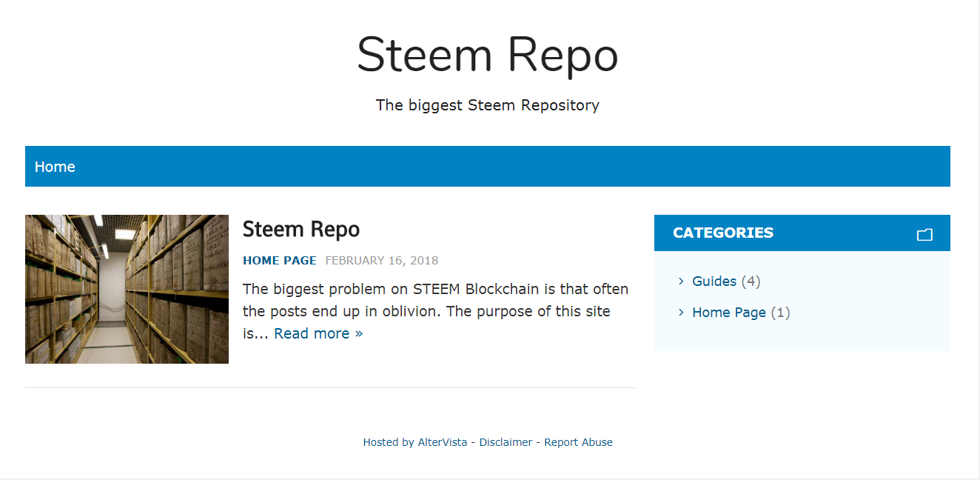Click the Home Page post count (1)

click(780, 313)
